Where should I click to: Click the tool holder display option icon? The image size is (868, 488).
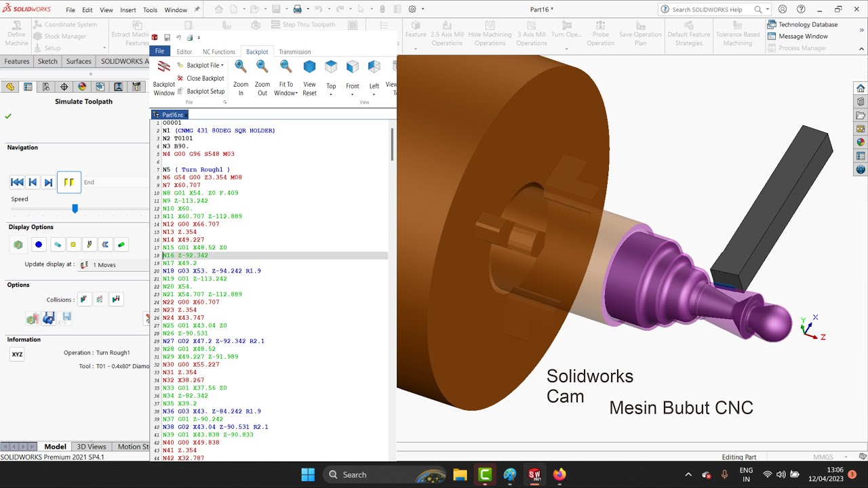90,245
